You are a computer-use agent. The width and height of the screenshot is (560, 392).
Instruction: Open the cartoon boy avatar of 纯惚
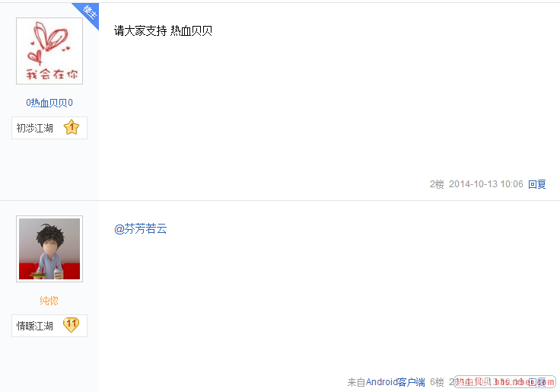pyautogui.click(x=49, y=249)
